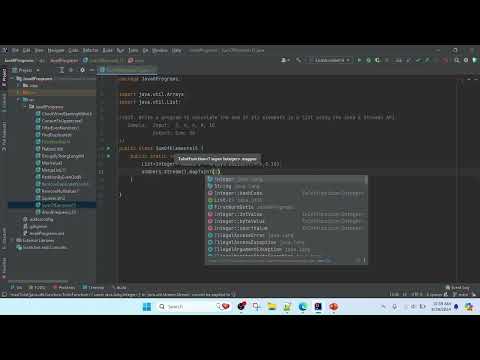Screen dimensions: 480x360
Task: Open the Problems tab at the bottom
Action: click(x=64, y=287)
